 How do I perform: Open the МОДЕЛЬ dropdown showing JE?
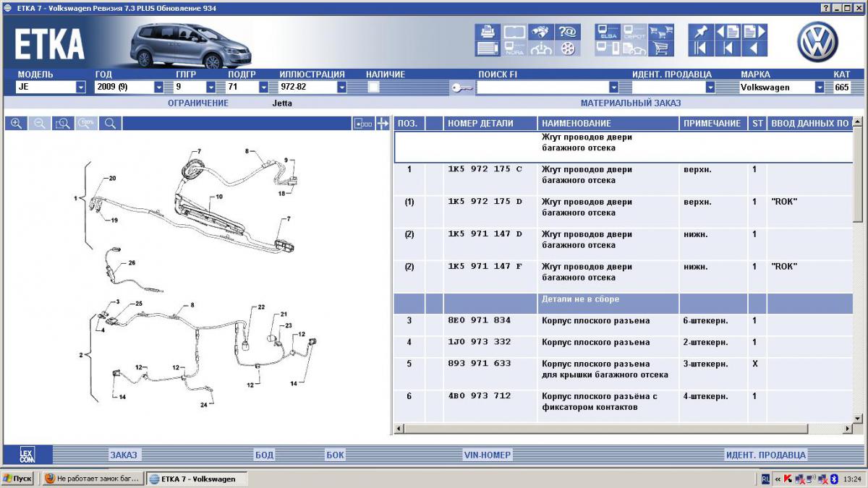[81, 87]
